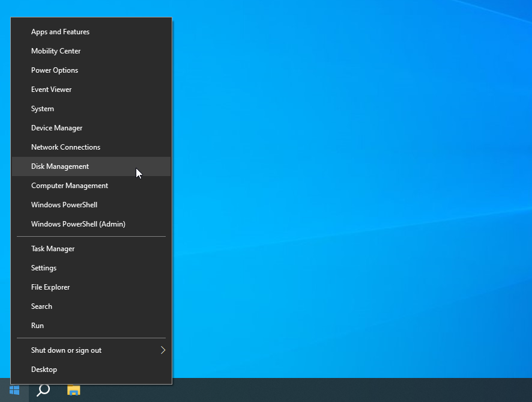Open the Run dialog entry

pyautogui.click(x=91, y=326)
